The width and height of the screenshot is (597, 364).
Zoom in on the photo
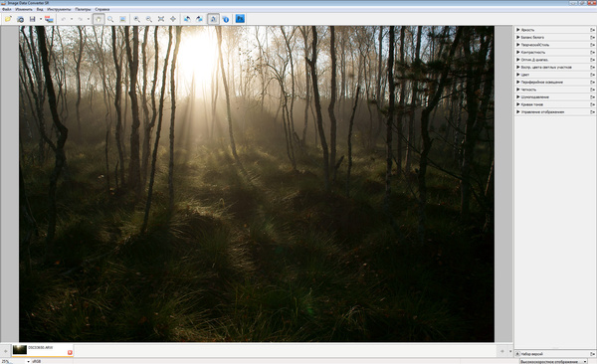(x=136, y=19)
